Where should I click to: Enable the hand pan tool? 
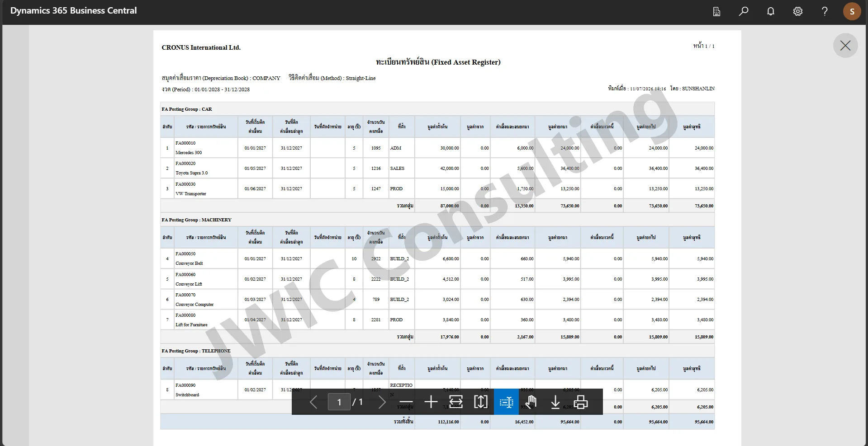[x=531, y=402]
